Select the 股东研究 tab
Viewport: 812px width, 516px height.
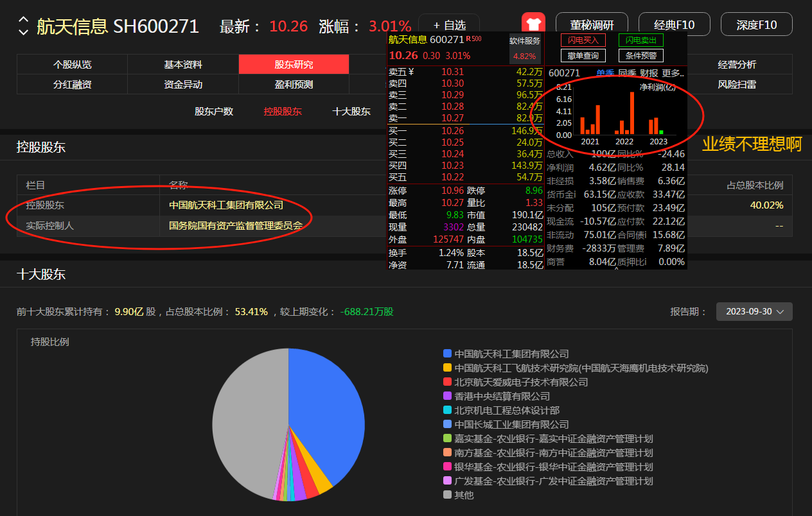tap(294, 65)
